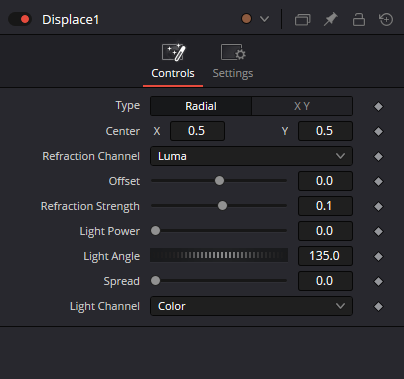Add keyframe for Refraction Strength
404x379 pixels.
378,207
